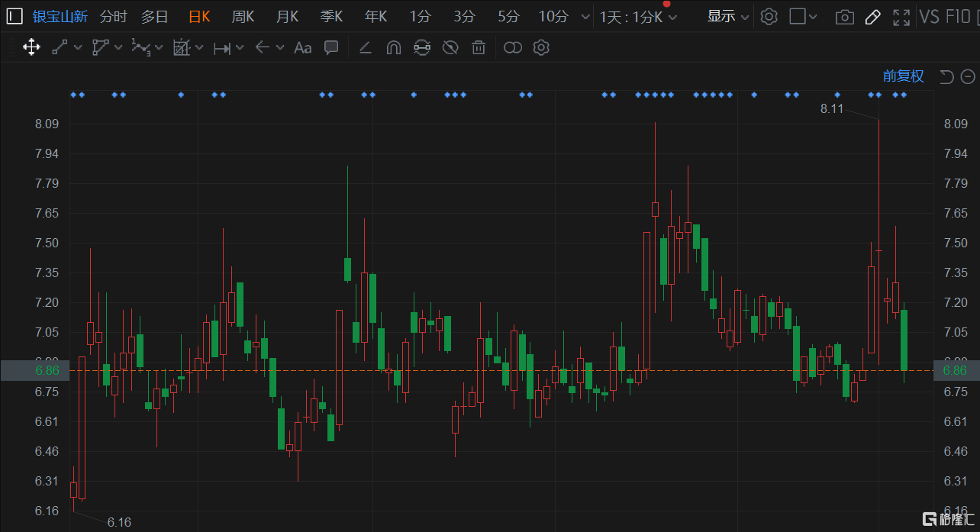
Task: Expand the line tool dropdown arrow
Action: (78, 48)
